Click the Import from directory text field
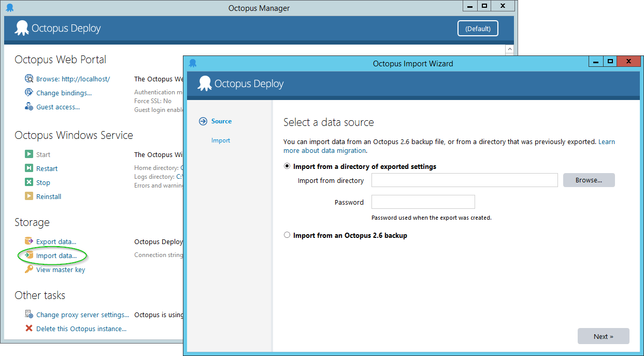This screenshot has height=356, width=644. click(x=464, y=180)
